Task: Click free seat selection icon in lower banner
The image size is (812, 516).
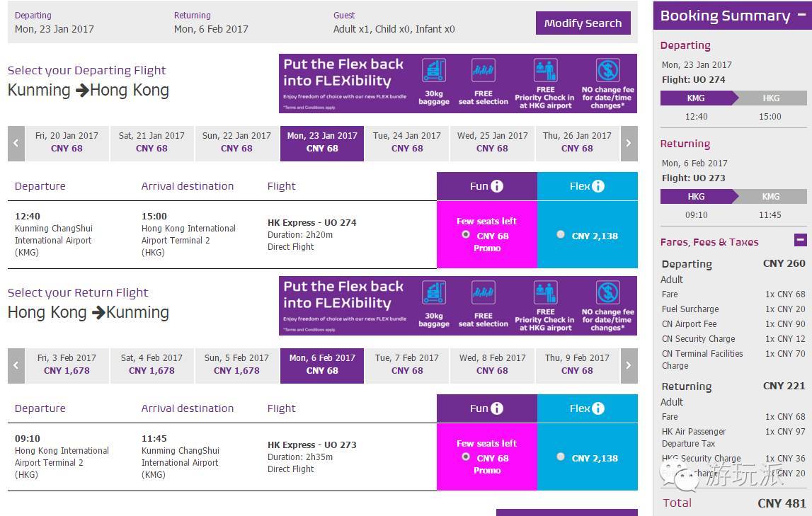Action: [483, 293]
